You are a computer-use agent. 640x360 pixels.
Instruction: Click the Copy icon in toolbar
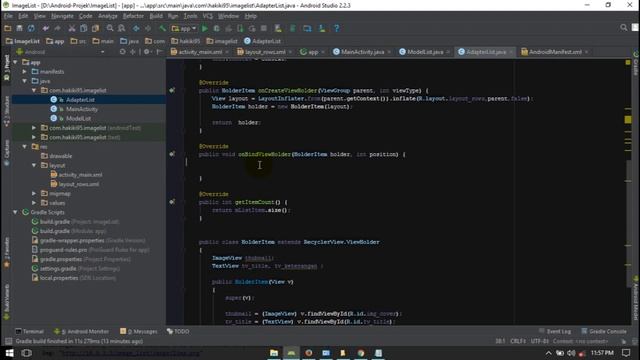(x=84, y=28)
